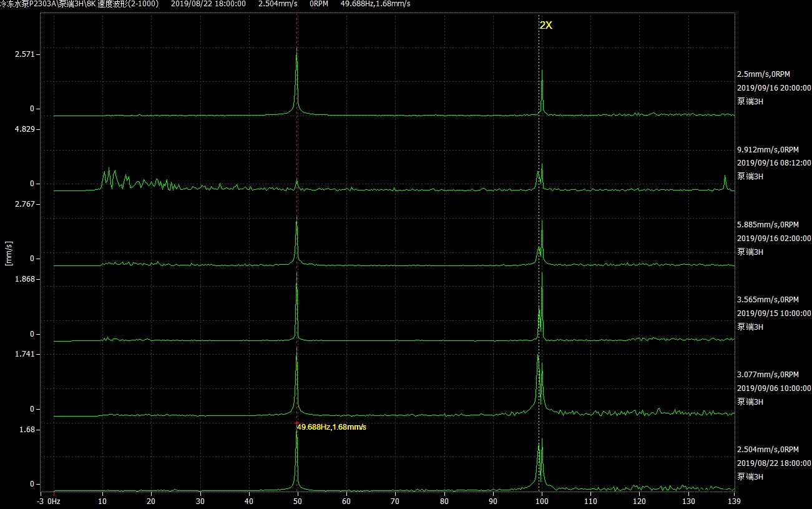This screenshot has height=509, width=812.
Task: Click the yellow 49.688Hz,1.68mm/s cursor readout
Action: (x=331, y=427)
